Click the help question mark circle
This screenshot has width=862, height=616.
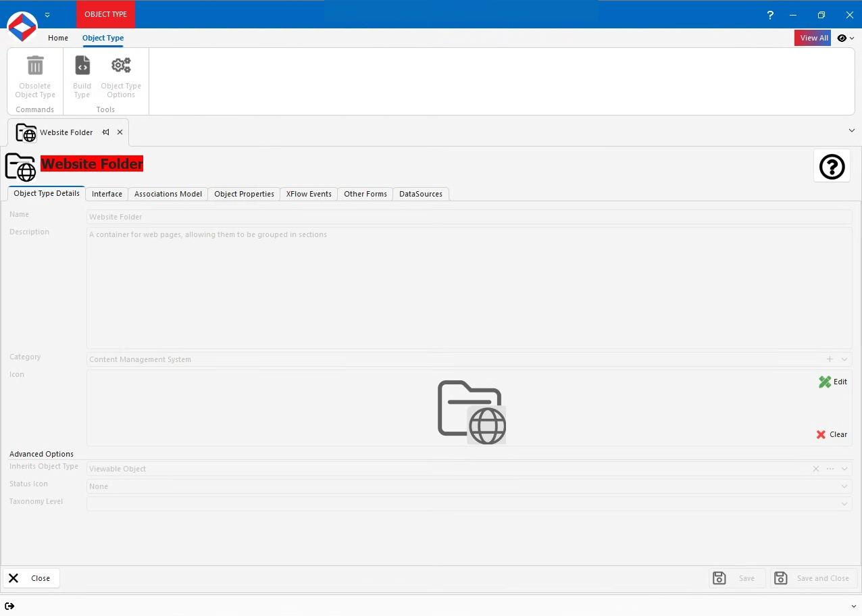point(832,166)
